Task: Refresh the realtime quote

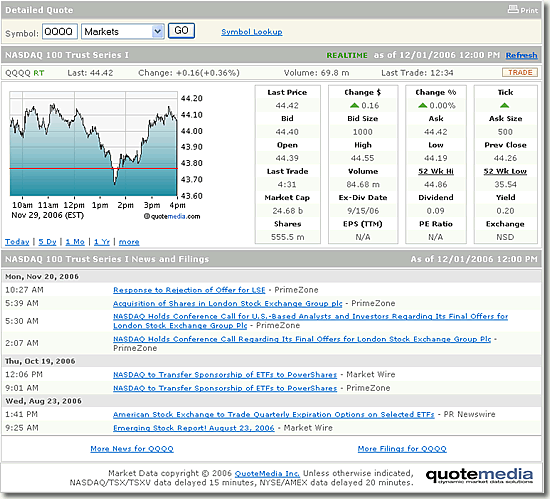Action: [x=521, y=55]
